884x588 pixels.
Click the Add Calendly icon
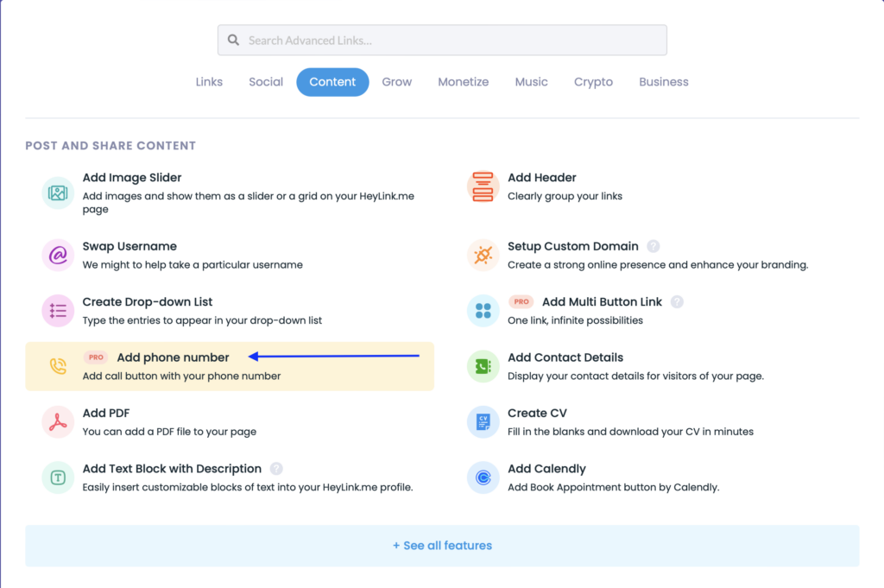[483, 477]
